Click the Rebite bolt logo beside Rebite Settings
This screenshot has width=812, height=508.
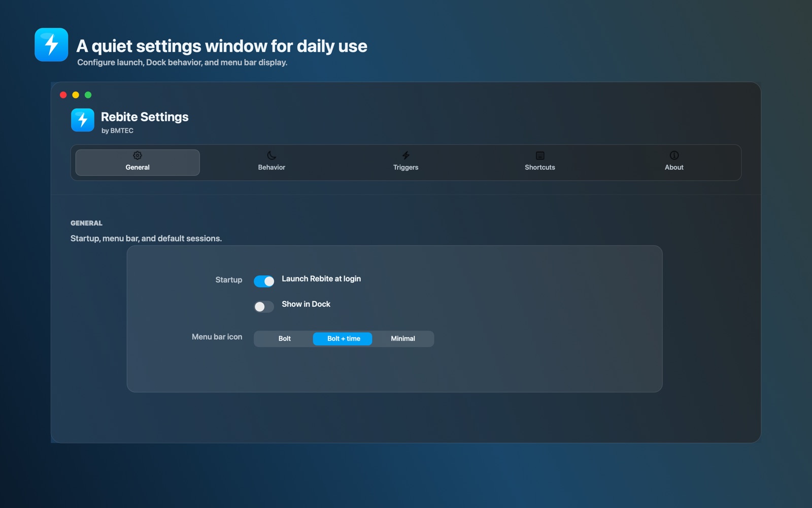click(x=83, y=120)
